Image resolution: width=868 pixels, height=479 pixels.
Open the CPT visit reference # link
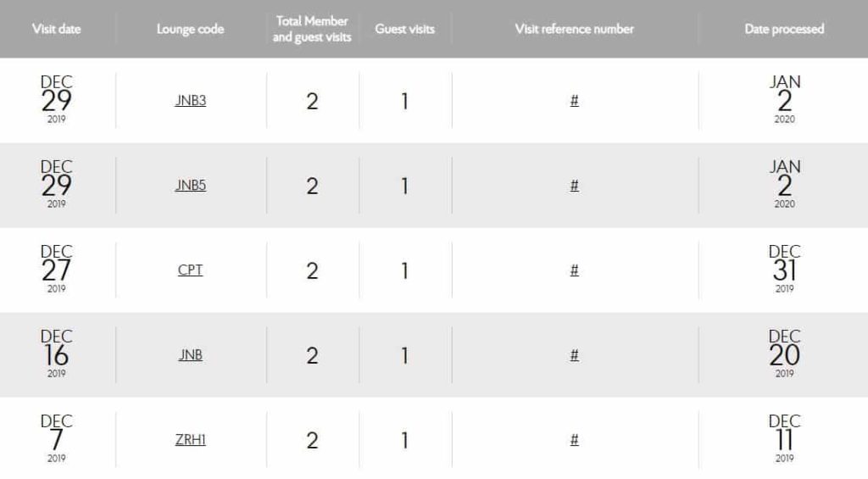coord(574,270)
